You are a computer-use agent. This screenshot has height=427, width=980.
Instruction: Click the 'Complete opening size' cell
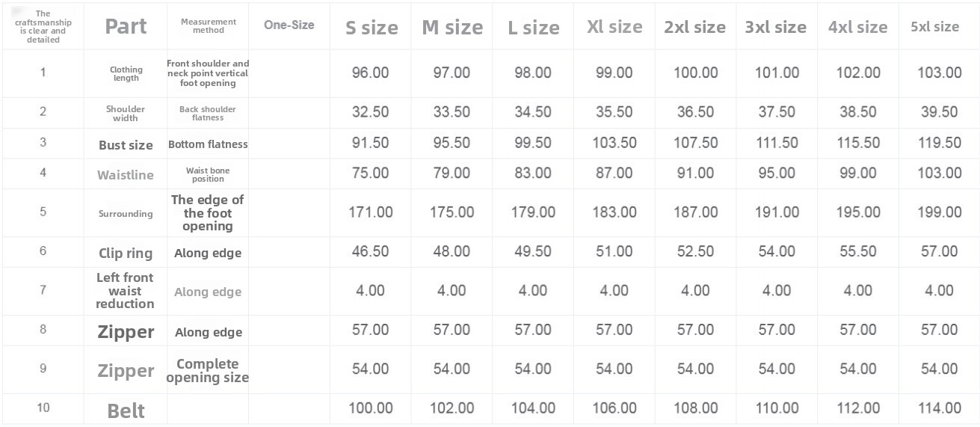[208, 370]
